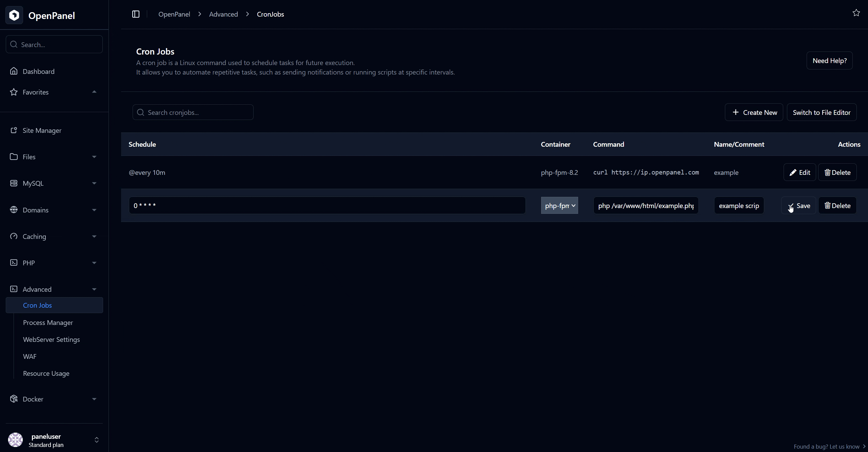The width and height of the screenshot is (868, 452).
Task: Click the Schedule column header
Action: click(142, 144)
